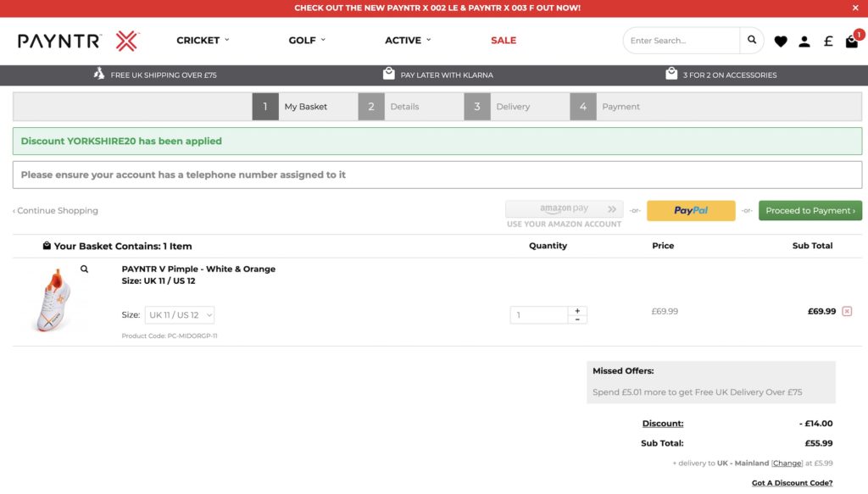Open the wishlist heart icon

[781, 42]
